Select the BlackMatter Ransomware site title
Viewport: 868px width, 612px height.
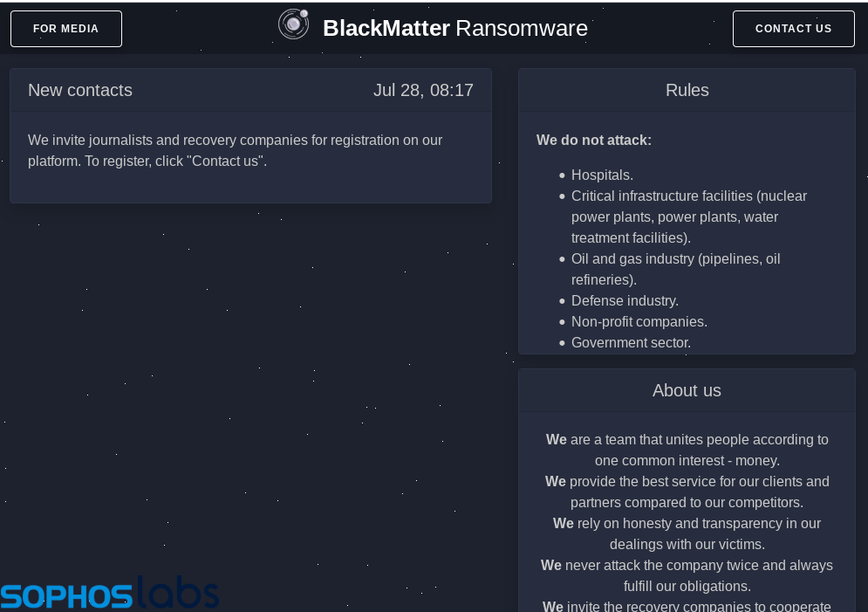(455, 28)
